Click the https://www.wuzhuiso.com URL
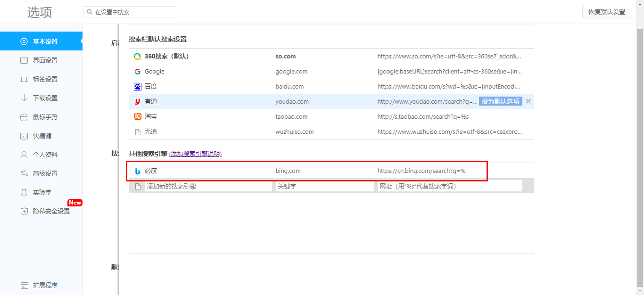644x295 pixels. point(450,132)
